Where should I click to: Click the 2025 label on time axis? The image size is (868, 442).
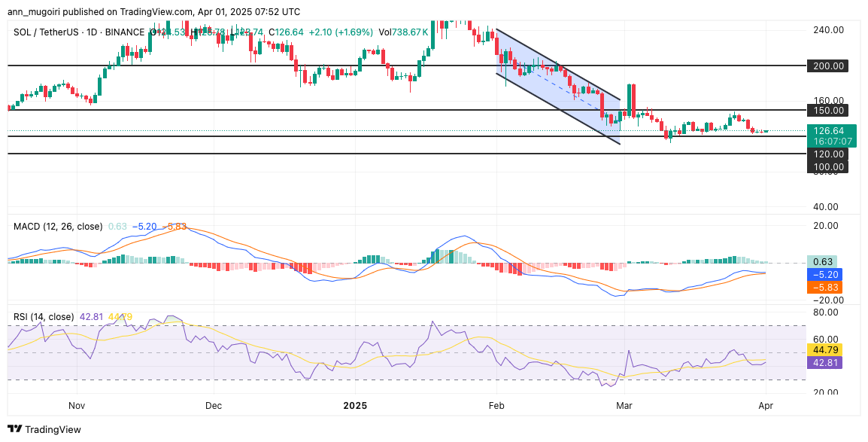click(354, 405)
